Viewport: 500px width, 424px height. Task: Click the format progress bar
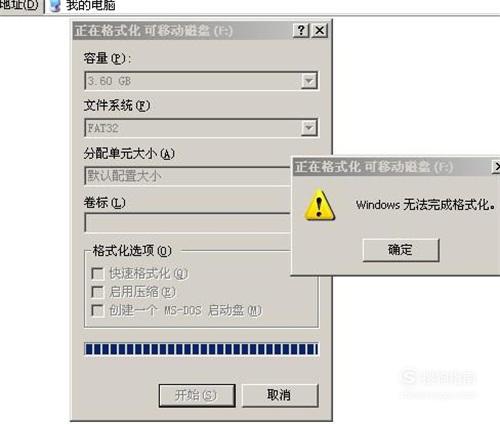point(201,349)
